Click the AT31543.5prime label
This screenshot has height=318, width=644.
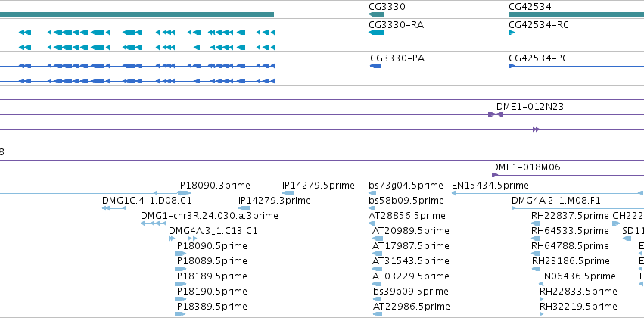(411, 261)
